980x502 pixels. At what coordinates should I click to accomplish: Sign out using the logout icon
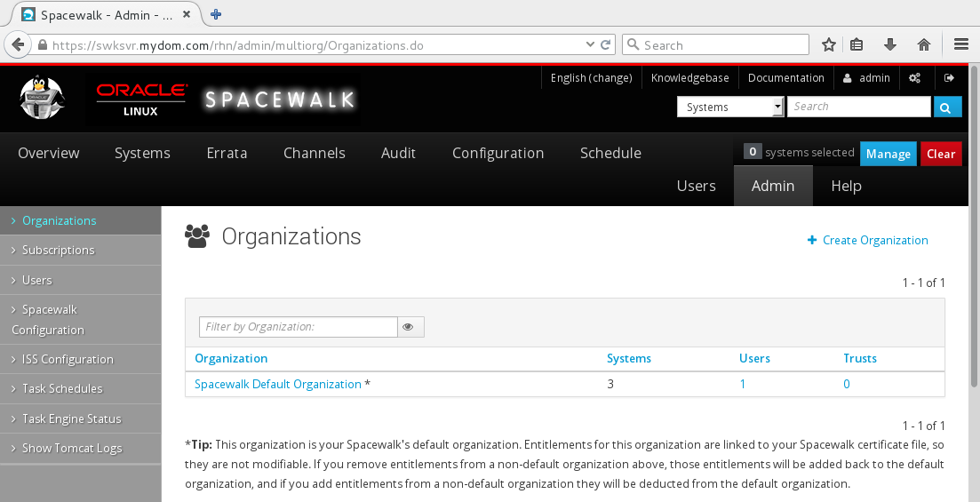tap(950, 78)
